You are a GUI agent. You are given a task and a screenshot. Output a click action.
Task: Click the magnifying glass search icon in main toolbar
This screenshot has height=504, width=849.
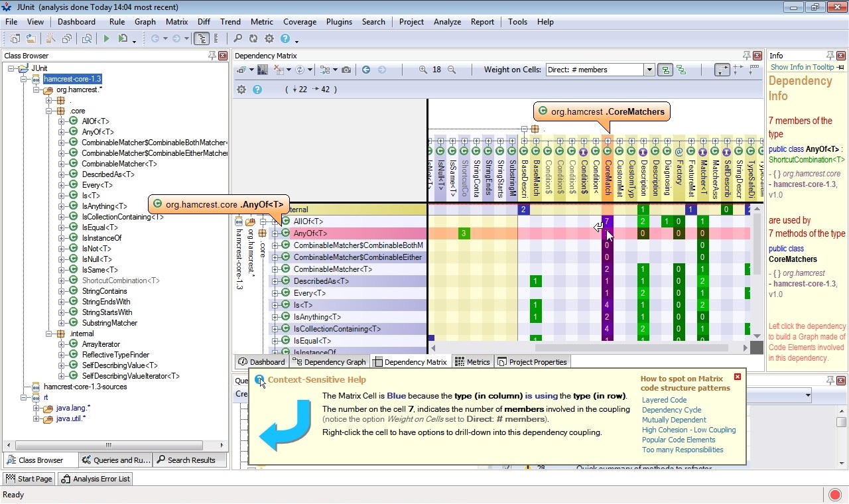[x=237, y=39]
